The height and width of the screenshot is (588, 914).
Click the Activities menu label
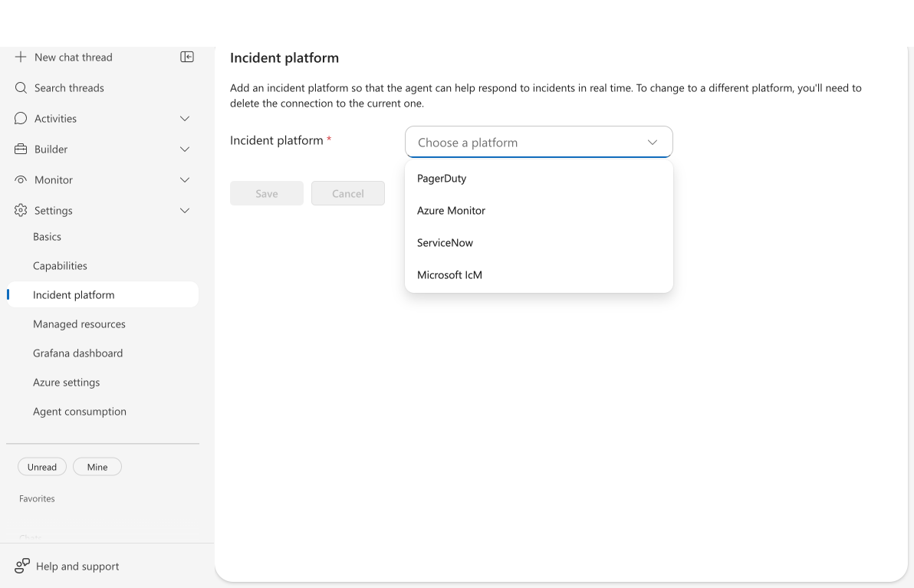tap(55, 119)
